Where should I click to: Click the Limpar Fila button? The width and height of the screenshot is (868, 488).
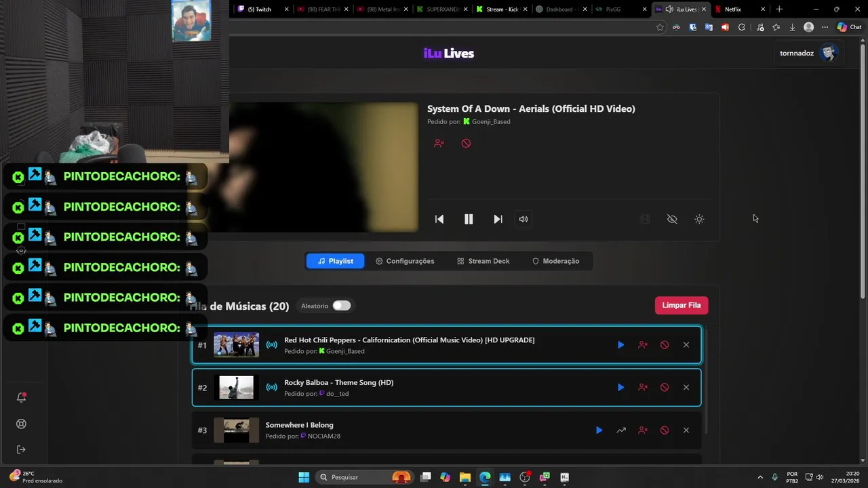tap(682, 305)
